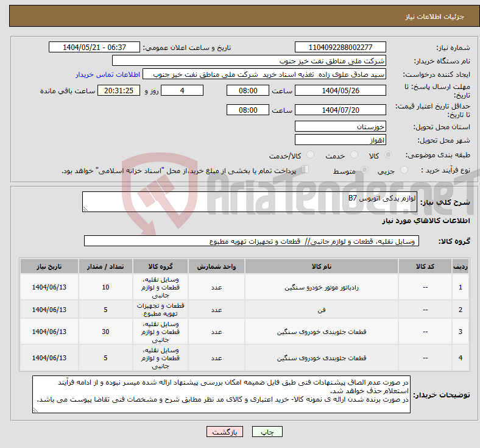480x448 pixels.
Task: Select the متوسط purchase type radio
Action: pos(364,170)
